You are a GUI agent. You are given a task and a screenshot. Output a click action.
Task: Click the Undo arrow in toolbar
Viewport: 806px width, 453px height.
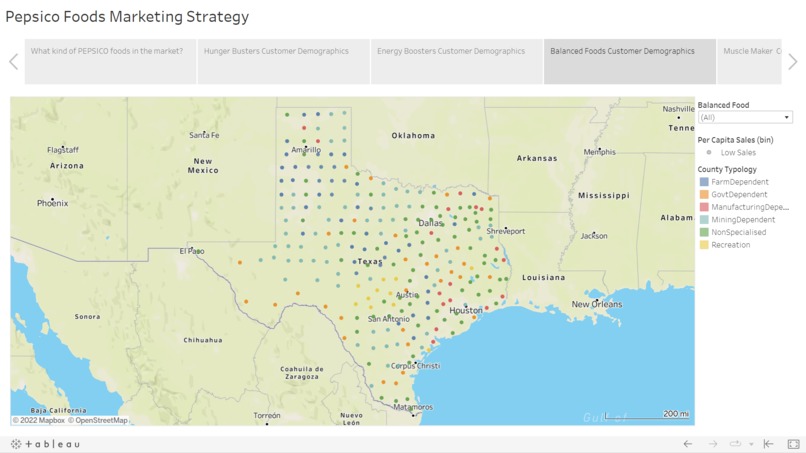pos(688,444)
